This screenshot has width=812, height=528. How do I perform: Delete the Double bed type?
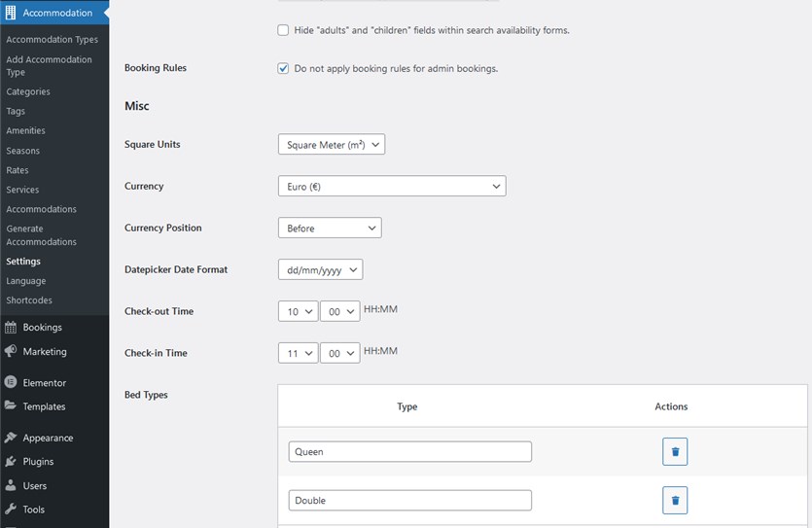pos(675,500)
